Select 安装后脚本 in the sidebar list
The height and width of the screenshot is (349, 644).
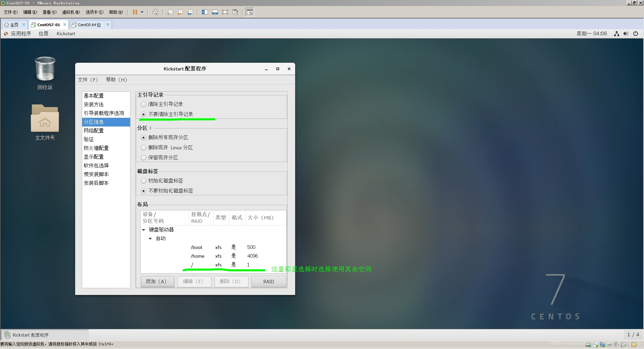pyautogui.click(x=106, y=183)
